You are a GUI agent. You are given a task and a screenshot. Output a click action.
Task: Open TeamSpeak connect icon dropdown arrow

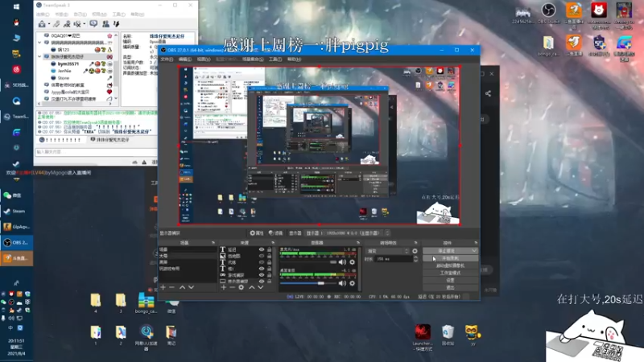(49, 24)
